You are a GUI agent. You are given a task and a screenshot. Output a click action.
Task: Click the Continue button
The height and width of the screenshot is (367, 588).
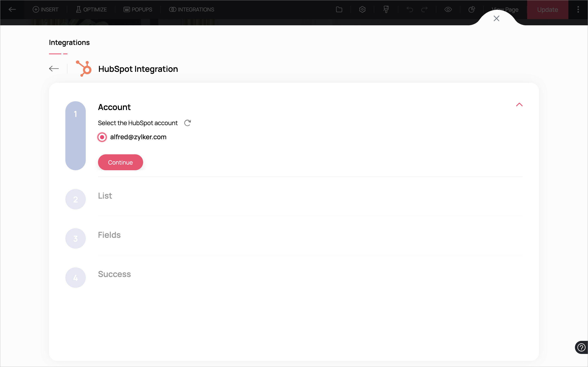coord(120,162)
